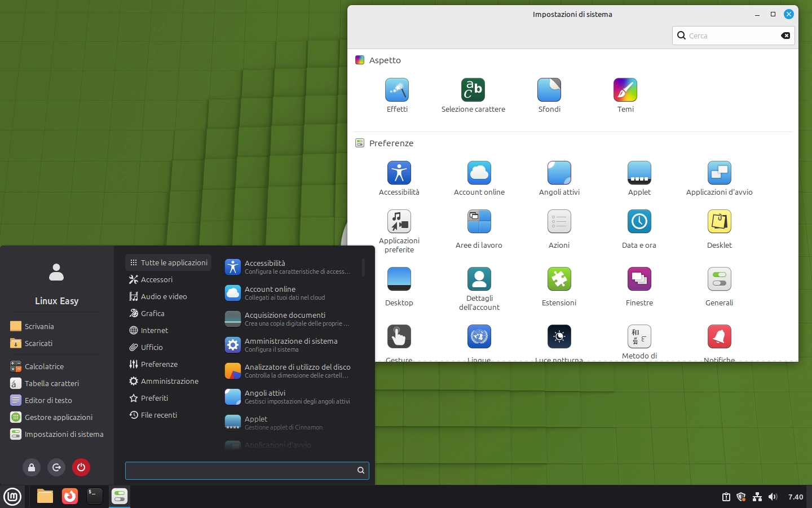Select the Preferiti category
Image resolution: width=812 pixels, height=508 pixels.
(x=154, y=398)
